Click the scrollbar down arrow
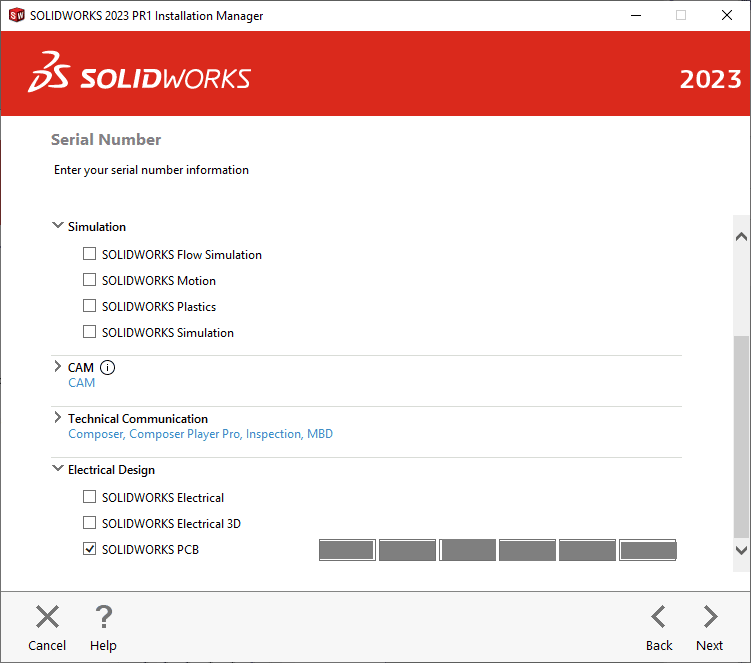752x664 pixels. pyautogui.click(x=741, y=550)
